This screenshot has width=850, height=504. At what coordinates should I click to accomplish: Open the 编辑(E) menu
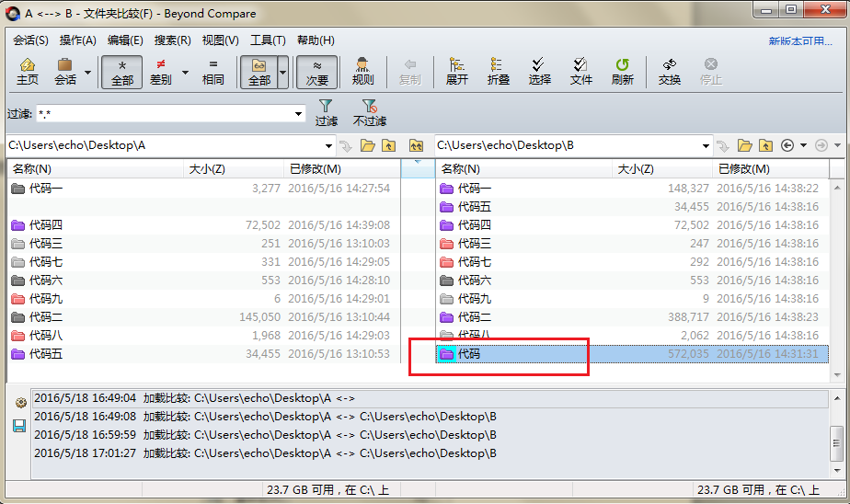coord(125,40)
